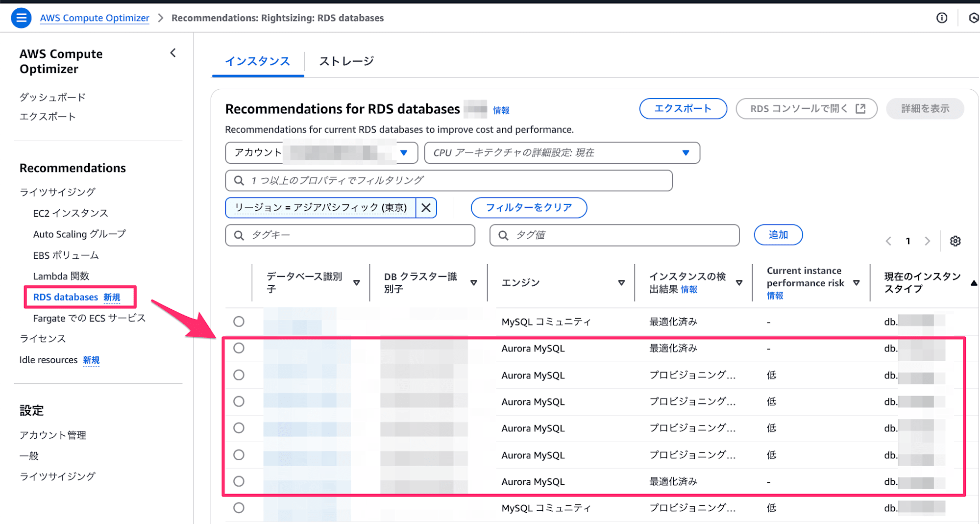Sort by Current instance performance risk column
980x524 pixels.
[x=857, y=283]
